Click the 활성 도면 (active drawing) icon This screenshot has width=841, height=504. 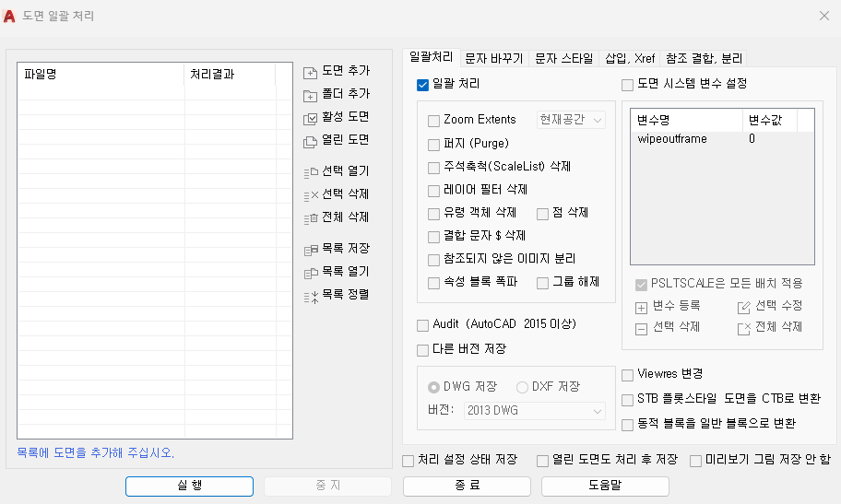coord(310,119)
